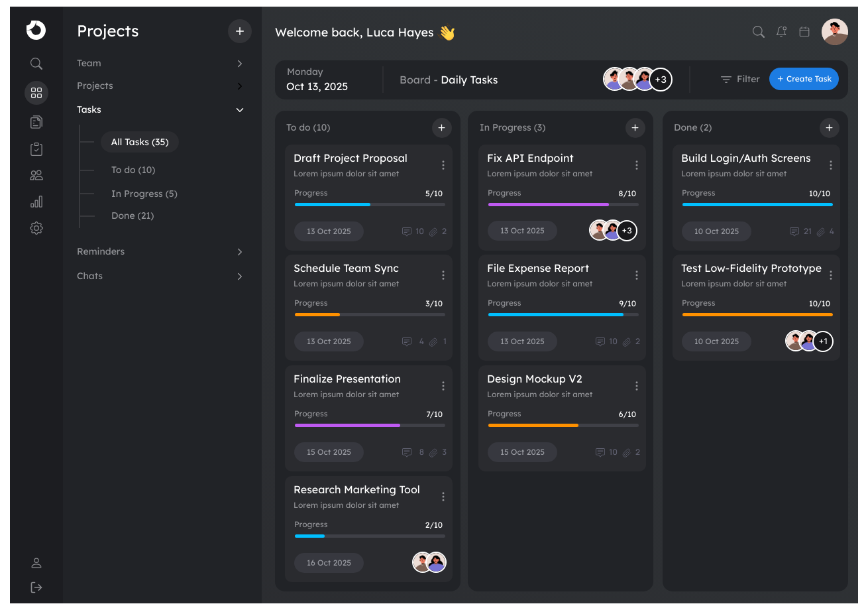Select All Tasks (35) in task tree

(140, 142)
